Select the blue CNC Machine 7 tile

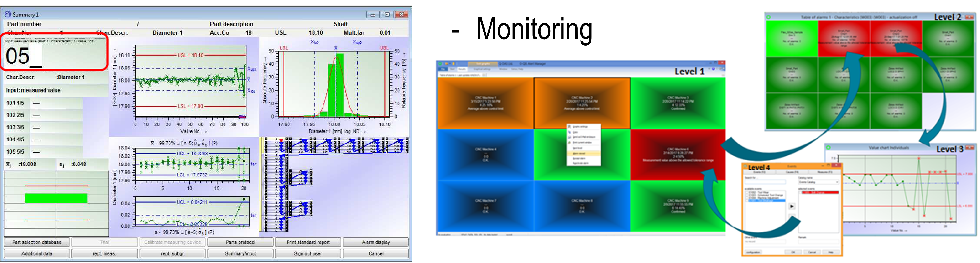tap(485, 206)
